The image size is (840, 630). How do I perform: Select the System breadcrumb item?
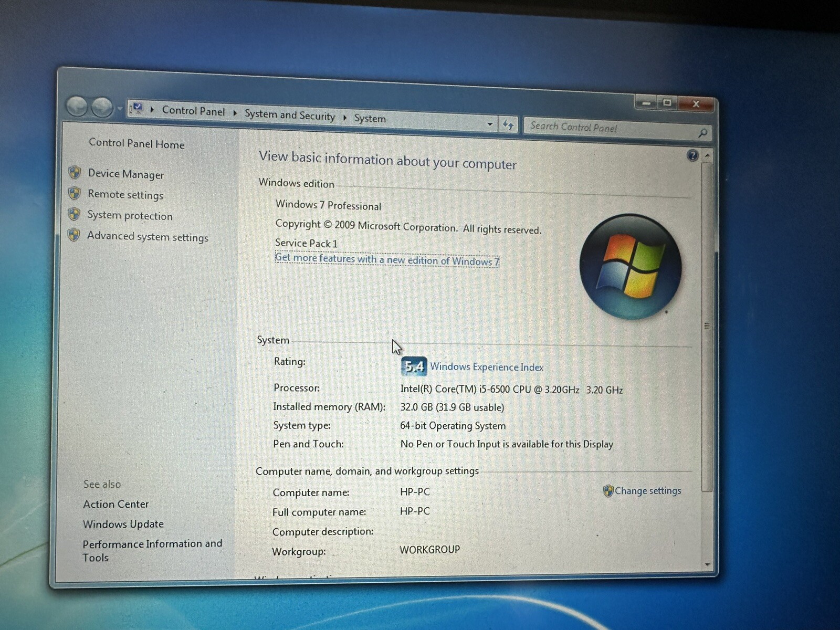[x=370, y=119]
